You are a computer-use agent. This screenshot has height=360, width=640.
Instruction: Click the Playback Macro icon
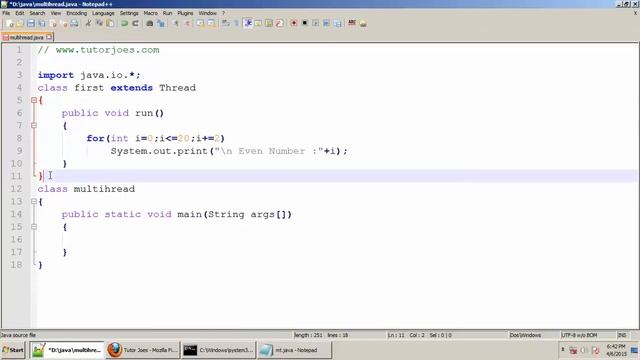(x=316, y=23)
